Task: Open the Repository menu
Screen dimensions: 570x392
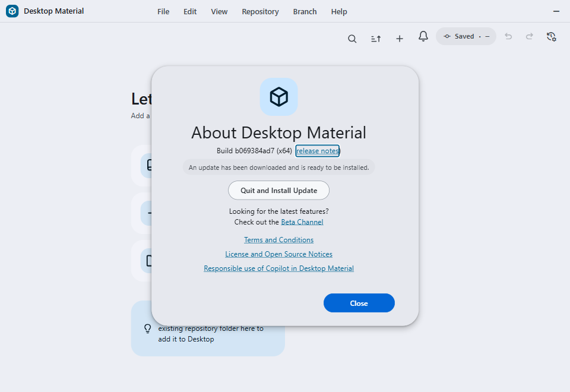Action: [260, 12]
